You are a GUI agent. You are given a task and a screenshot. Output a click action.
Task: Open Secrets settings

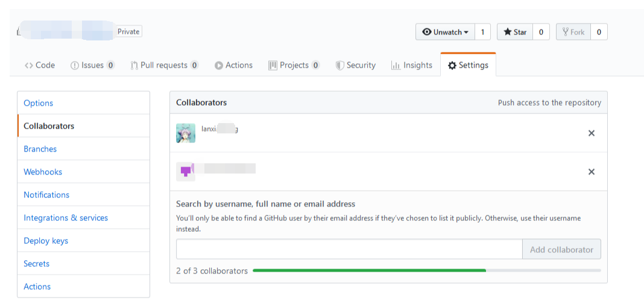(x=83, y=264)
